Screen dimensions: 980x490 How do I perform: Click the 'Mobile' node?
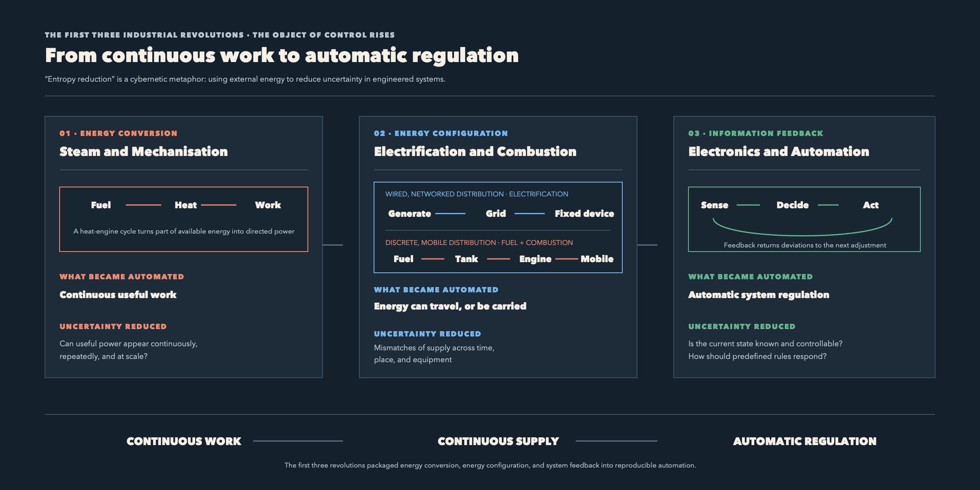pyautogui.click(x=597, y=259)
